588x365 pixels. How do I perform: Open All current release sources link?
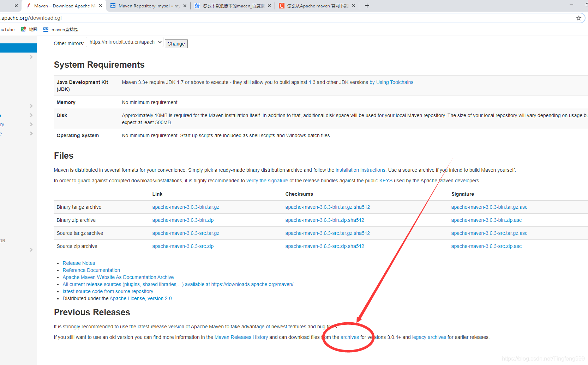178,284
